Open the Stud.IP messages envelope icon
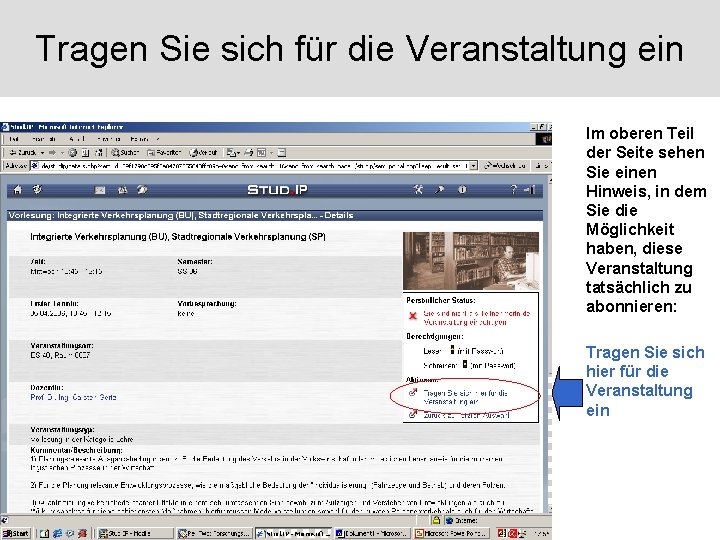 click(100, 190)
